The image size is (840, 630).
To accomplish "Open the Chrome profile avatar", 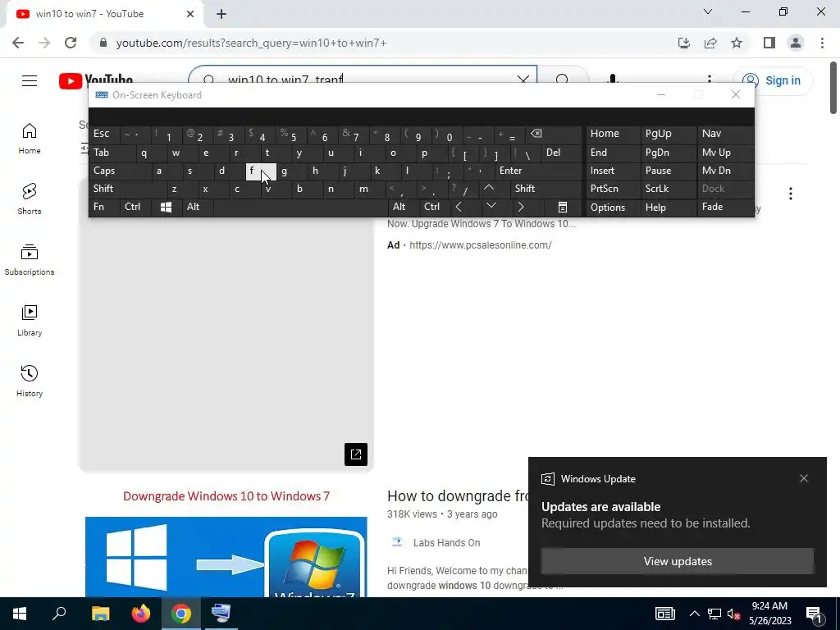I will (796, 43).
